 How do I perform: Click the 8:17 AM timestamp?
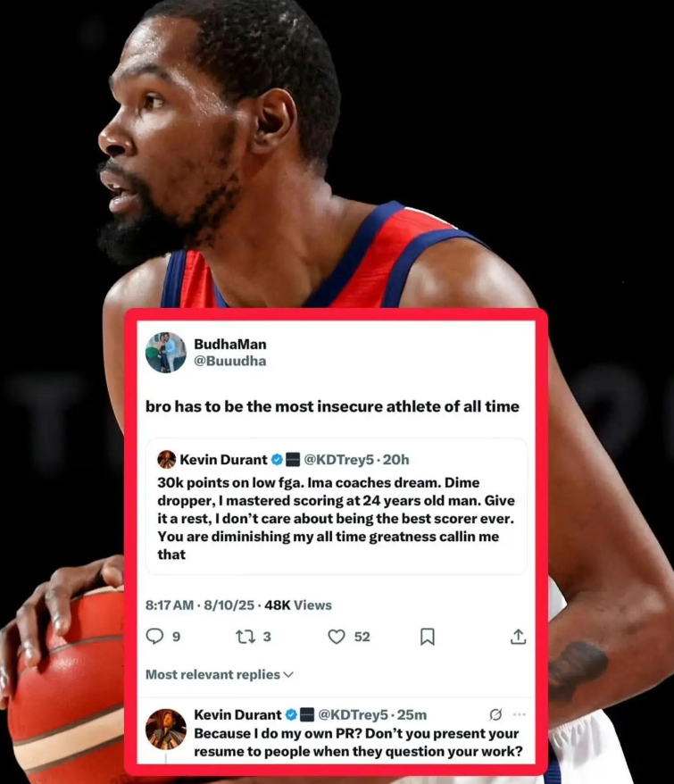click(x=170, y=605)
